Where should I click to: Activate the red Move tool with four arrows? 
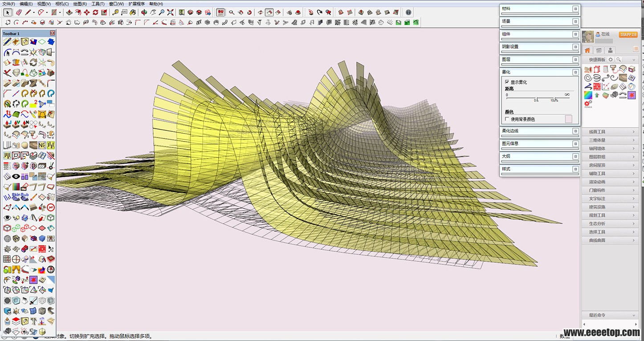(x=87, y=12)
